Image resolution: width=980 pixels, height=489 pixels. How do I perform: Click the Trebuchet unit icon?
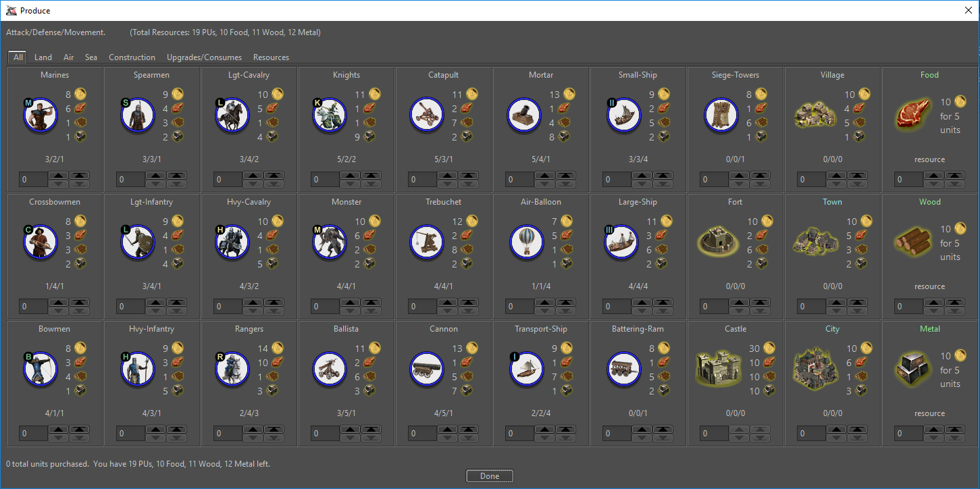427,242
